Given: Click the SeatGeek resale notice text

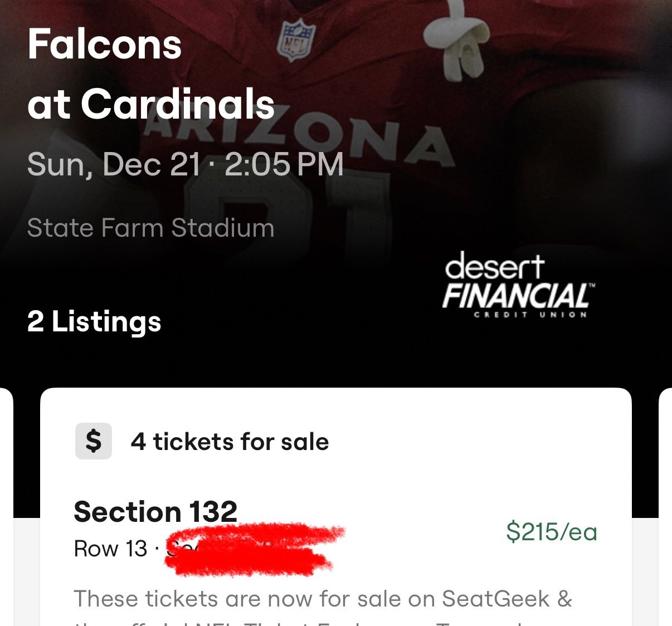Looking at the screenshot, I should tap(324, 599).
